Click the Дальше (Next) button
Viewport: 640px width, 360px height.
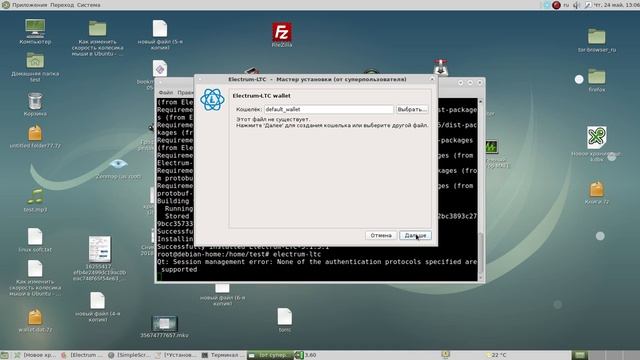coord(415,236)
